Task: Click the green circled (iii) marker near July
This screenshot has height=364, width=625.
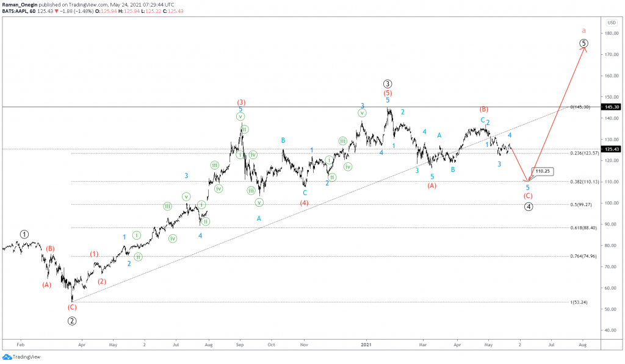Action: [x=168, y=205]
